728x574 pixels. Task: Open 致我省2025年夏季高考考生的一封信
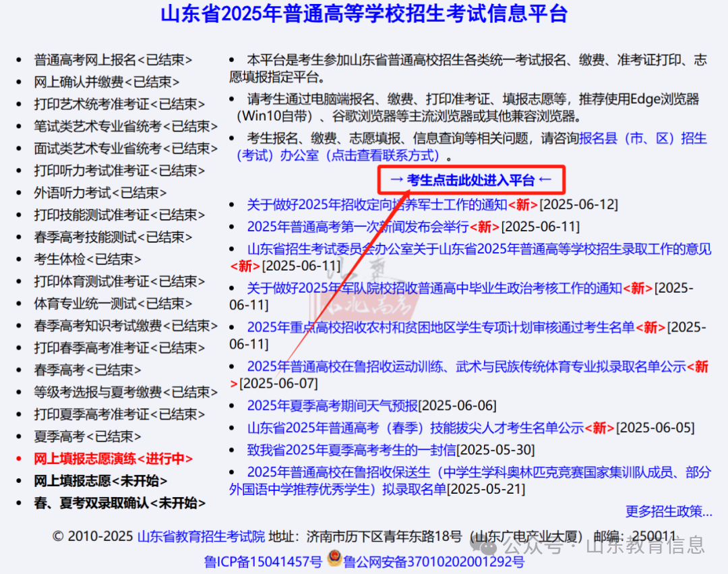coord(351,449)
